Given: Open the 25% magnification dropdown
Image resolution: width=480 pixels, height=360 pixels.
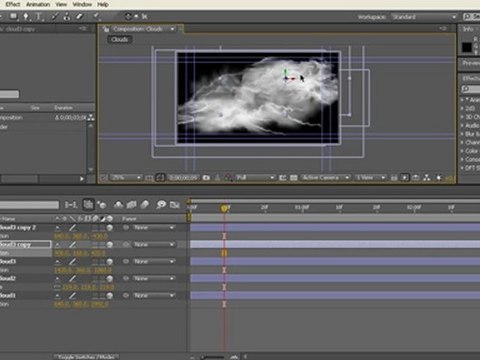Looking at the screenshot, I should tap(126, 178).
